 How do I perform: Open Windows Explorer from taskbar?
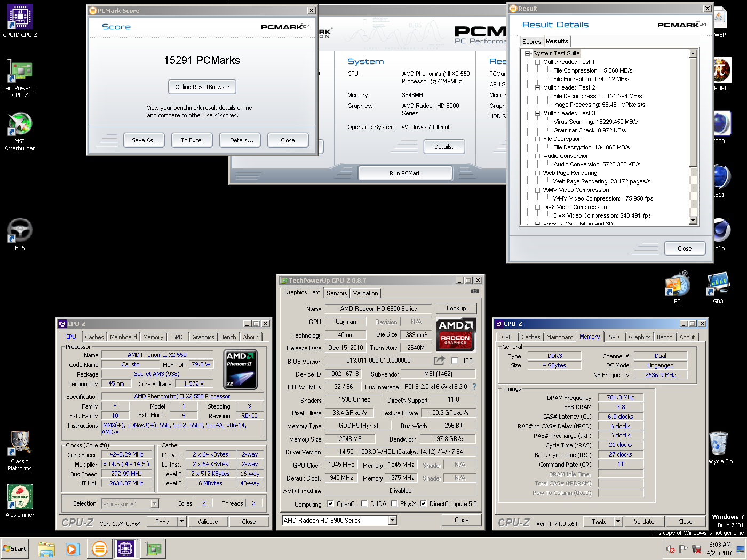click(x=47, y=549)
